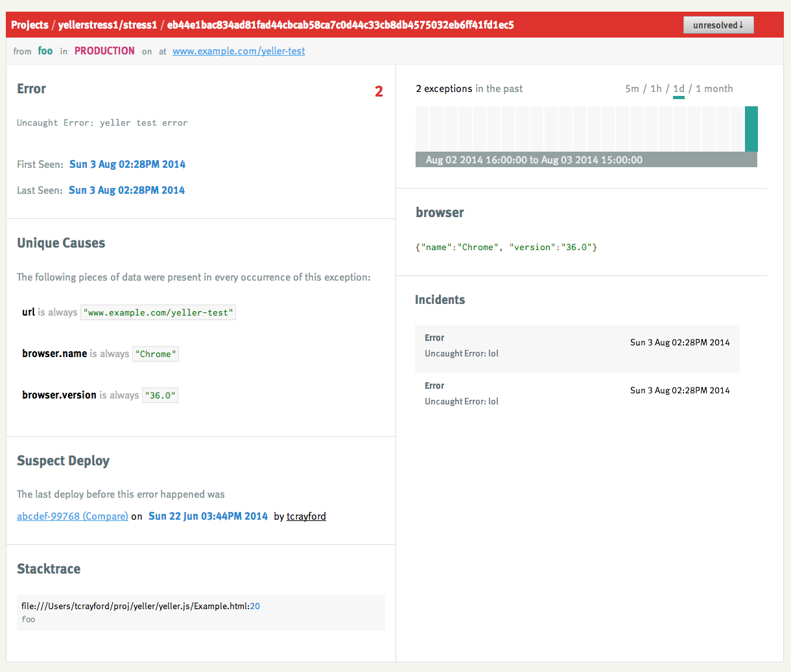Open yellerstress1/stress1 project breadcrumb

(x=108, y=25)
